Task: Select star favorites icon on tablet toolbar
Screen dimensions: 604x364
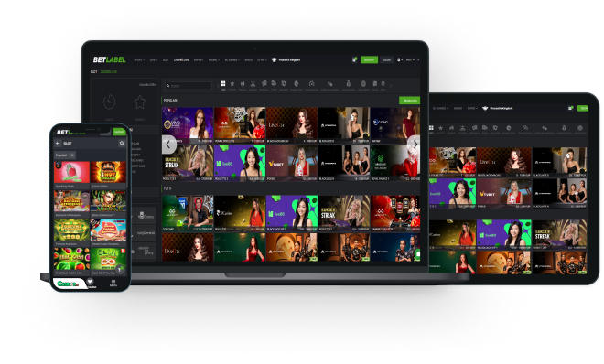Action: click(441, 128)
